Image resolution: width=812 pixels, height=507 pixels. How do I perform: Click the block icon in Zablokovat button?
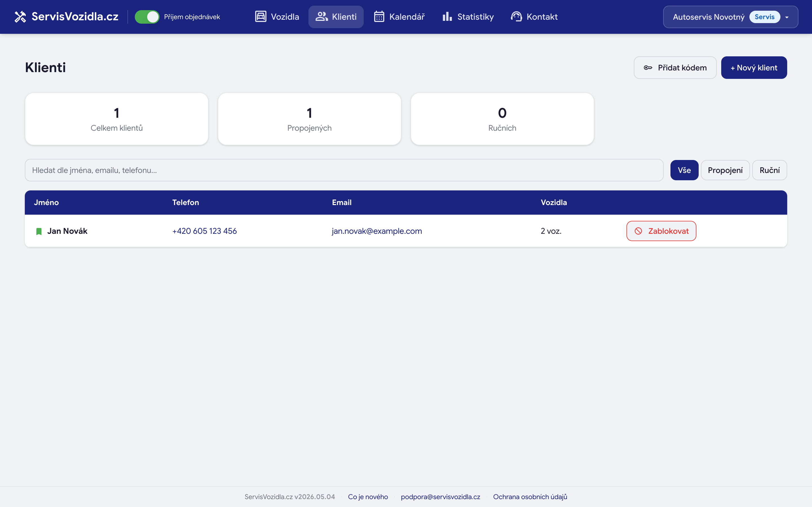[638, 231]
